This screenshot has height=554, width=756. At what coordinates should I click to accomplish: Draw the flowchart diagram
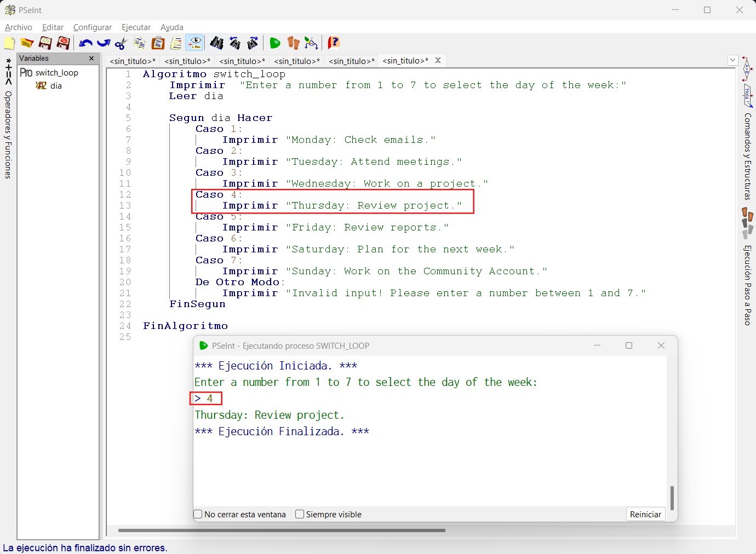coord(311,43)
